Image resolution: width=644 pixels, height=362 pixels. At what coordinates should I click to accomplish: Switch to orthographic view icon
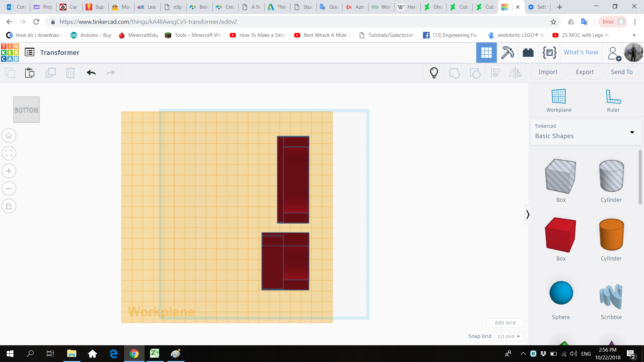coord(9,206)
